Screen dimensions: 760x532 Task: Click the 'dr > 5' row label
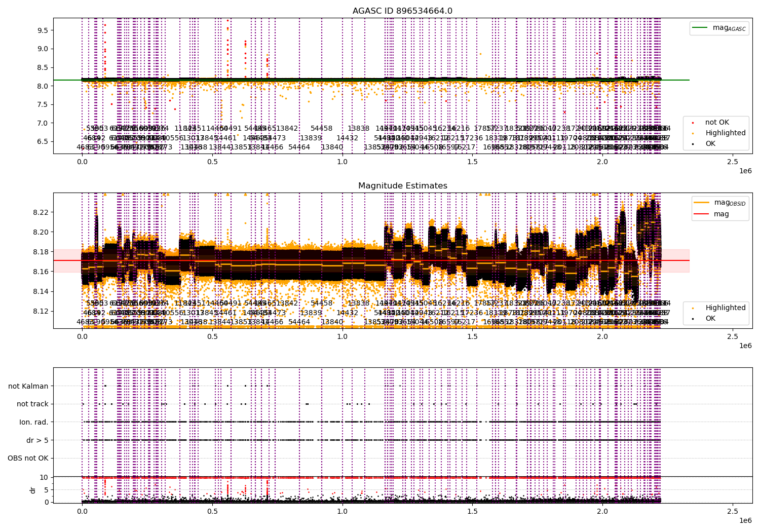37,440
